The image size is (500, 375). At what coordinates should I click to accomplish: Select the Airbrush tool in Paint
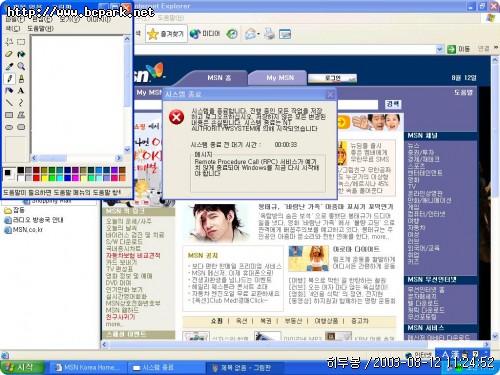pos(9,91)
